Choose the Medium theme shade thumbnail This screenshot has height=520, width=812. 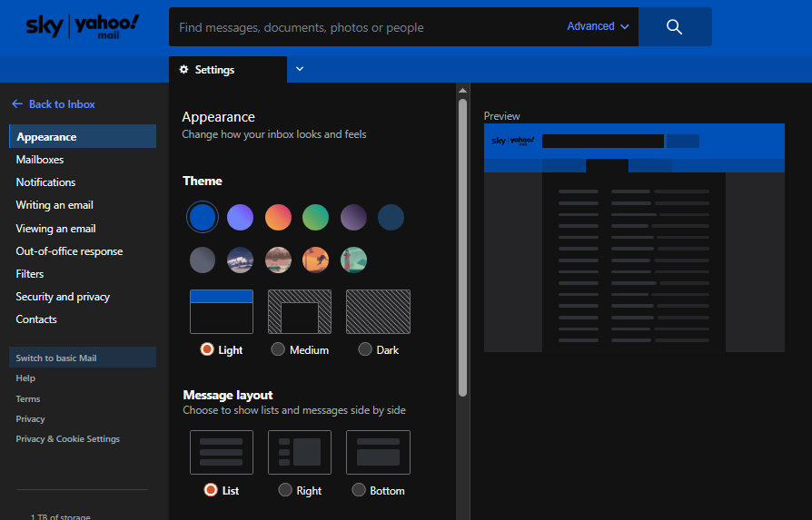click(300, 311)
